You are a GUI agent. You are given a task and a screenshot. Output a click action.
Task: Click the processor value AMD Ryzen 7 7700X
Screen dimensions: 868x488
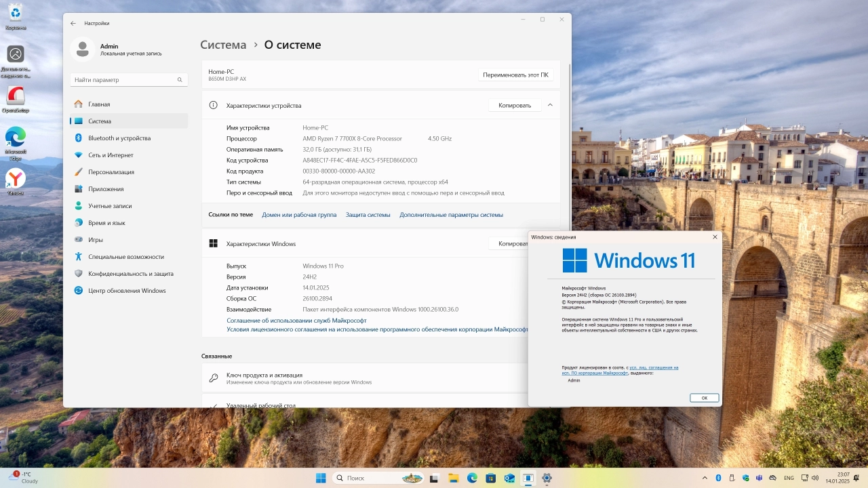(352, 138)
